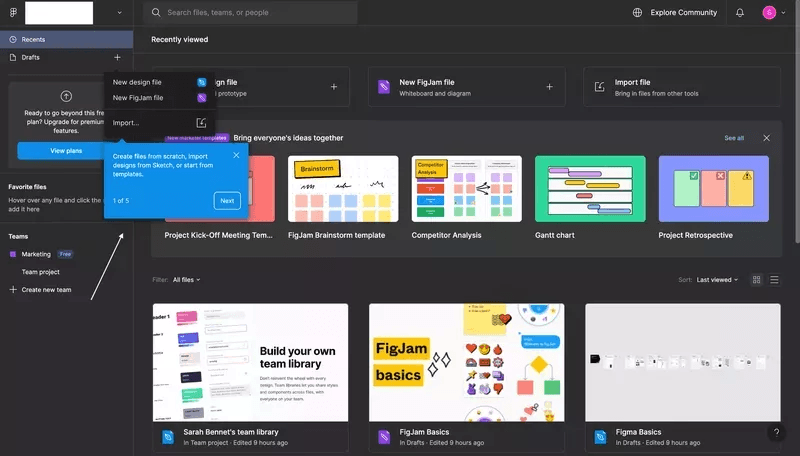800x456 pixels.
Task: Click the notifications bell icon
Action: 740,13
